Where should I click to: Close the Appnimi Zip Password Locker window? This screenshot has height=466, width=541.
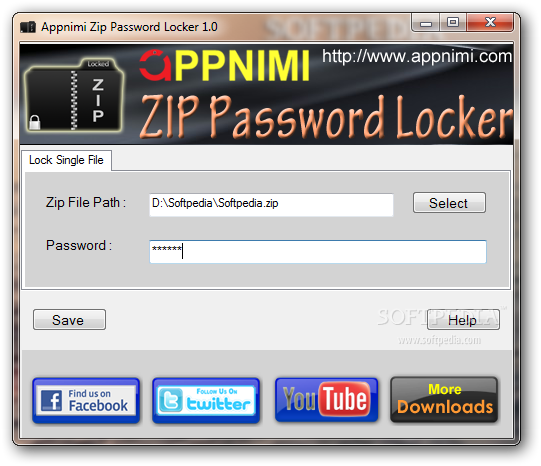pos(490,23)
